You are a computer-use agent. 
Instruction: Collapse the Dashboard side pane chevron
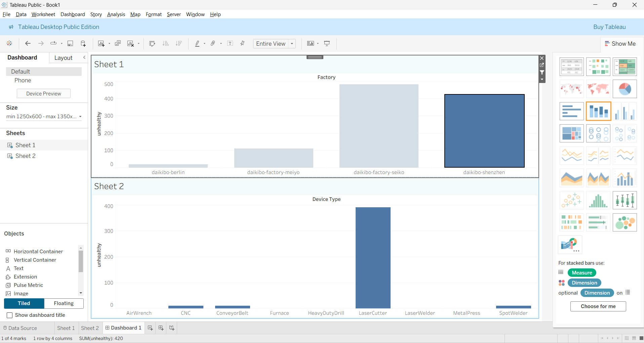[x=84, y=57]
